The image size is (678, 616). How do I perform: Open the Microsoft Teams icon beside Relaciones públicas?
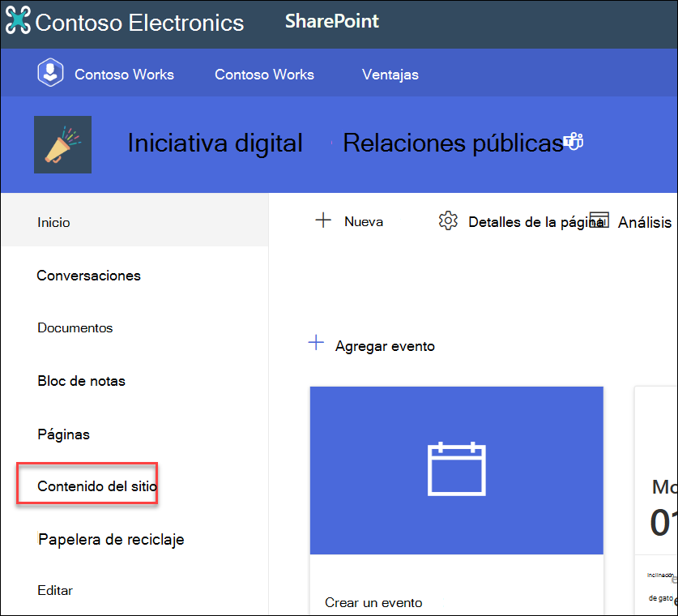click(x=574, y=141)
